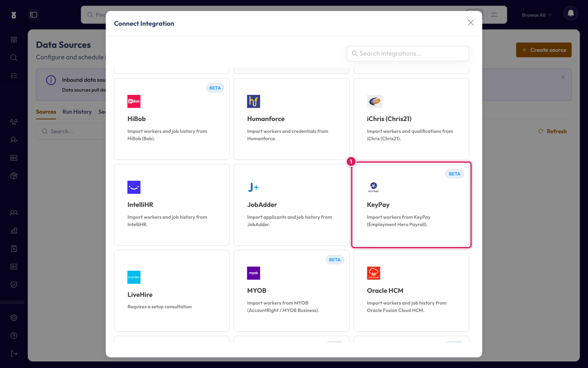Select the Oracle HCM card title
The image size is (588, 368).
click(385, 290)
